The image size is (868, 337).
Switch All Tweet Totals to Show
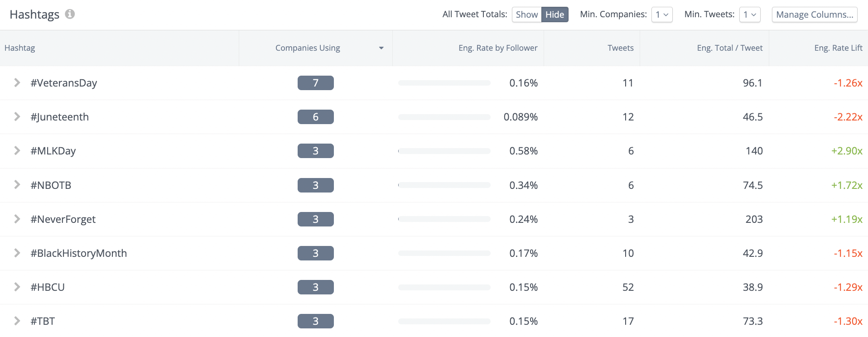[526, 14]
